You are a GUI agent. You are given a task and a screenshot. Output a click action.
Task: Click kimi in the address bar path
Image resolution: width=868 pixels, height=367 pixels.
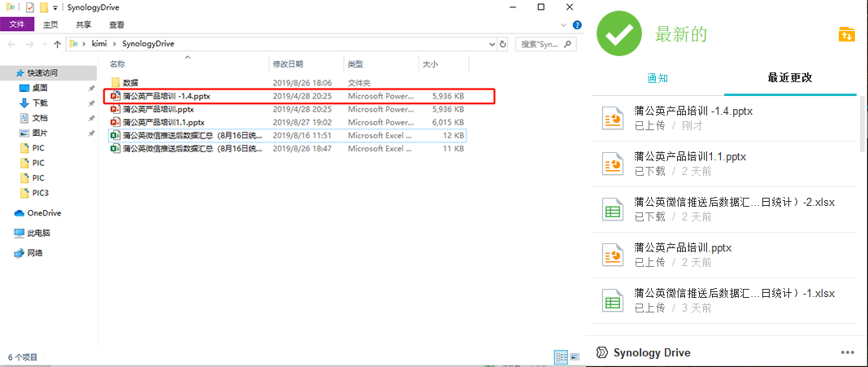click(x=98, y=44)
